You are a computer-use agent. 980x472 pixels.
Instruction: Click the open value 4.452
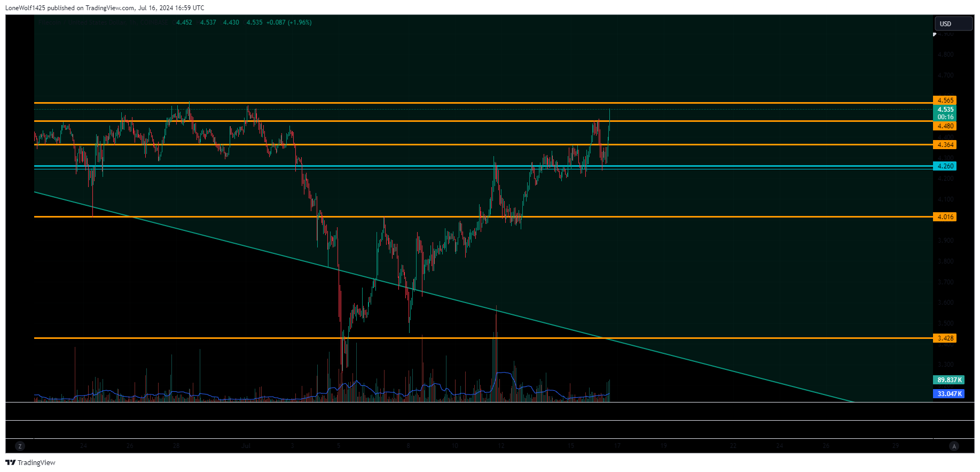[x=184, y=22]
